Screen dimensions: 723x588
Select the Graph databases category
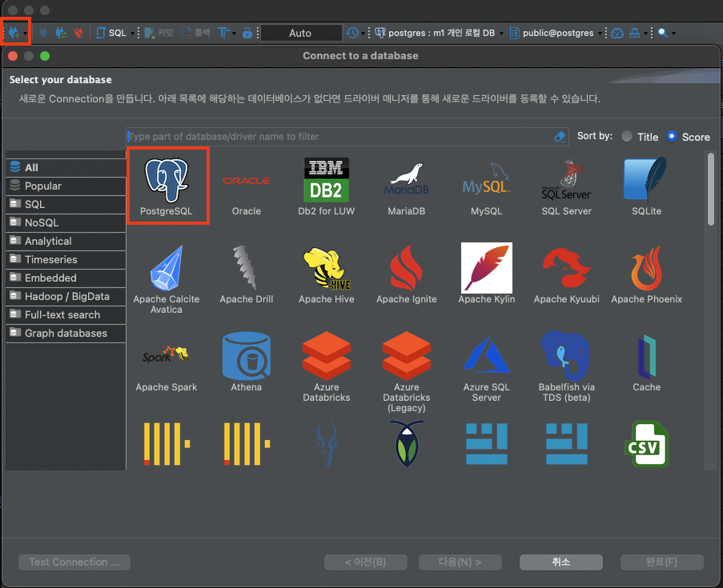[x=66, y=333]
